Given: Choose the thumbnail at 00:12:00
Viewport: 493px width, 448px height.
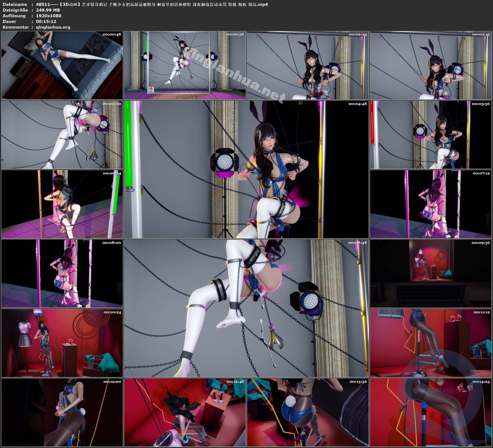Looking at the screenshot, I should [x=62, y=412].
